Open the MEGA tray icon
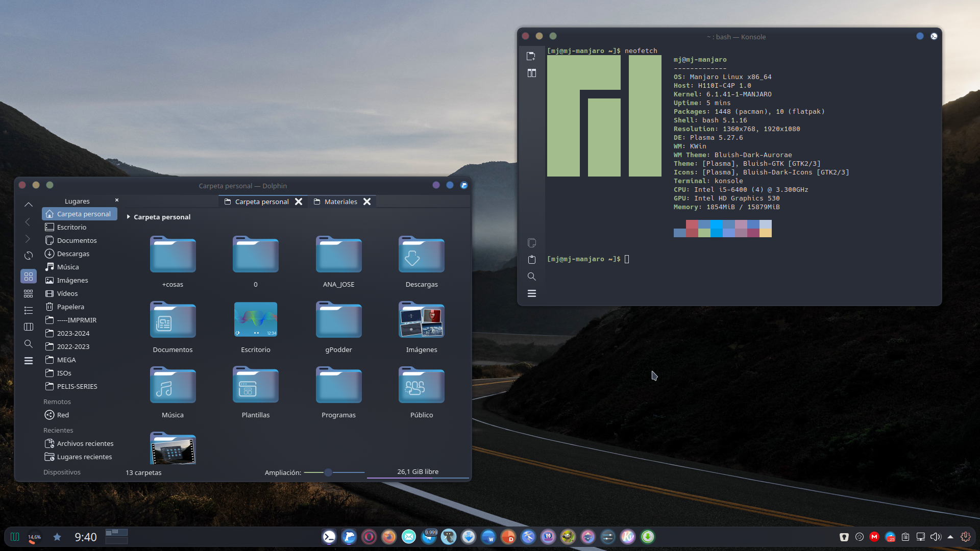 [874, 537]
